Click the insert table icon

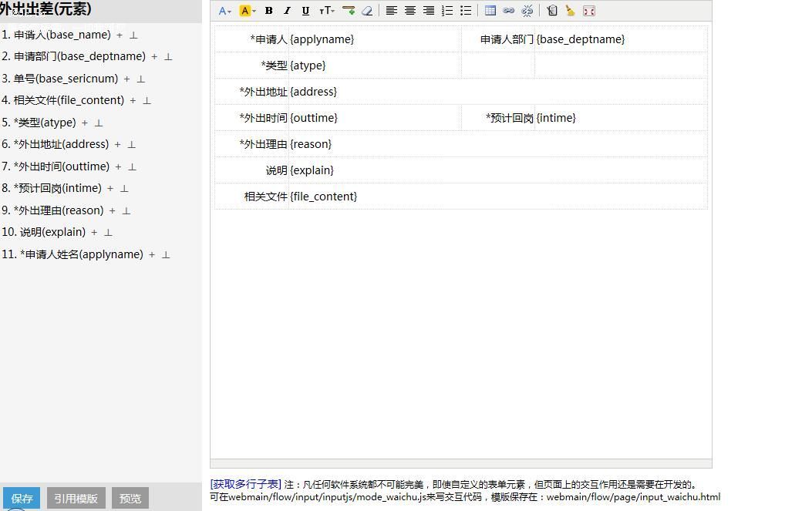pyautogui.click(x=490, y=11)
